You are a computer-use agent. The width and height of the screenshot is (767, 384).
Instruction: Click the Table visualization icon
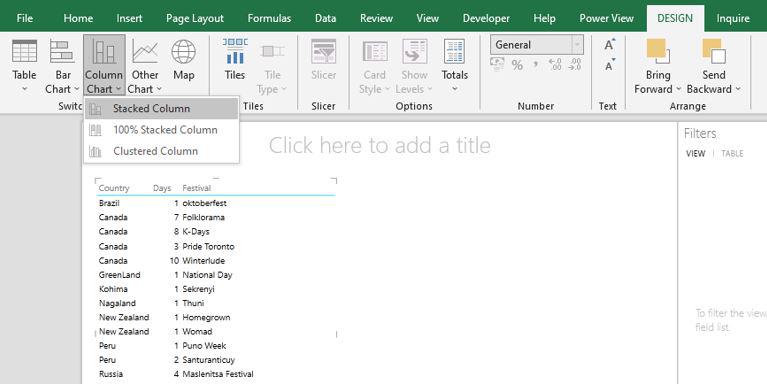click(24, 51)
